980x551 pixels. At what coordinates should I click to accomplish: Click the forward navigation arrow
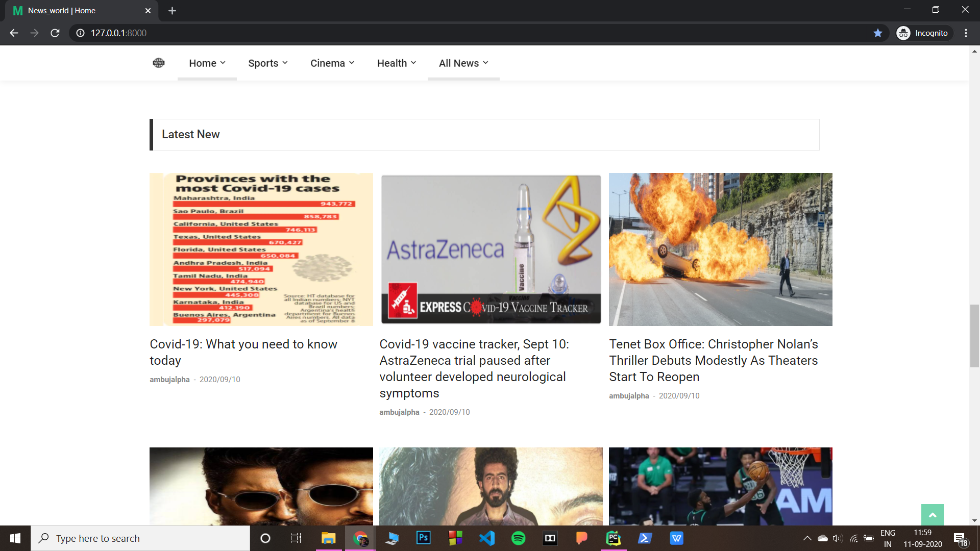[34, 33]
